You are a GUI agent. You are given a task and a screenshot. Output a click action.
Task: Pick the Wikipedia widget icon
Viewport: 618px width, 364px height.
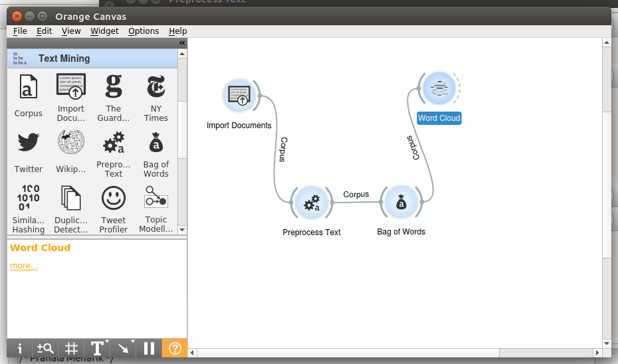(71, 142)
